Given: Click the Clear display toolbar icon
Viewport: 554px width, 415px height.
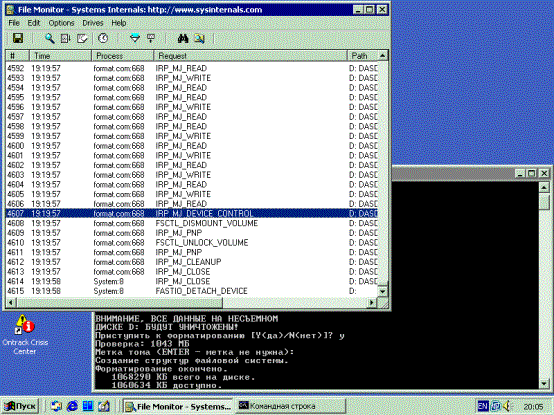Looking at the screenshot, I should click(82, 38).
